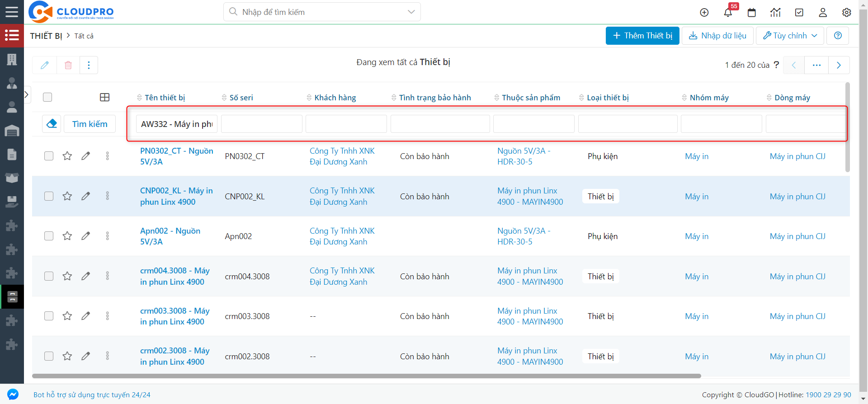Edit the crm003.3008 row with pencil
This screenshot has width=868, height=404.
pyautogui.click(x=85, y=316)
